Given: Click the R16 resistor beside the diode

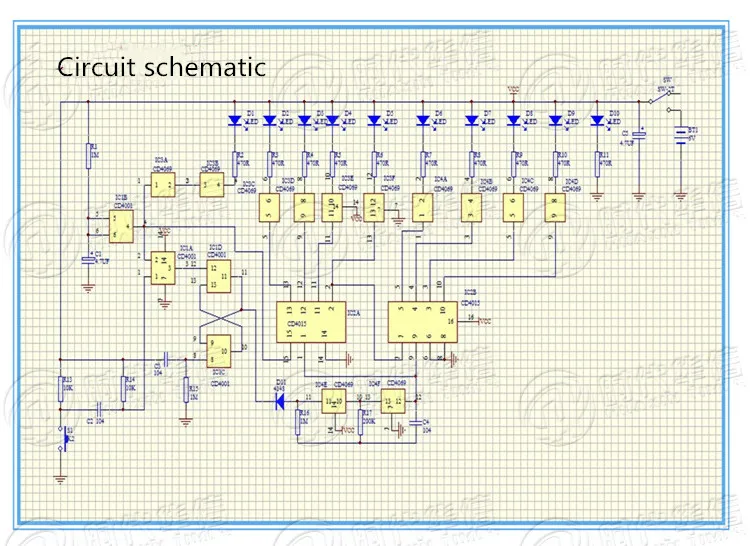Looking at the screenshot, I should click(298, 422).
